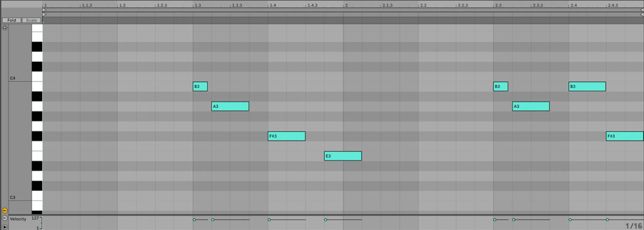Click ruler position 2.2.3

pos(463,5)
